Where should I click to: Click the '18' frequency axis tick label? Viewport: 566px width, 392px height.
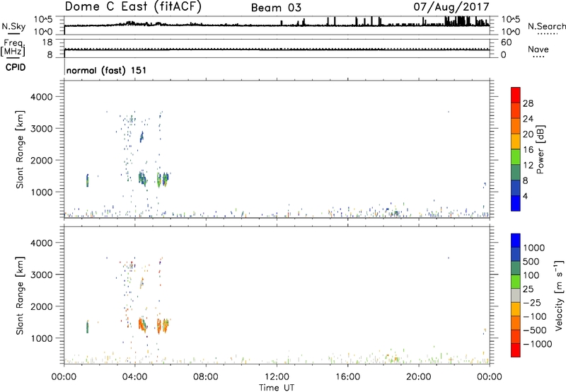[47, 42]
